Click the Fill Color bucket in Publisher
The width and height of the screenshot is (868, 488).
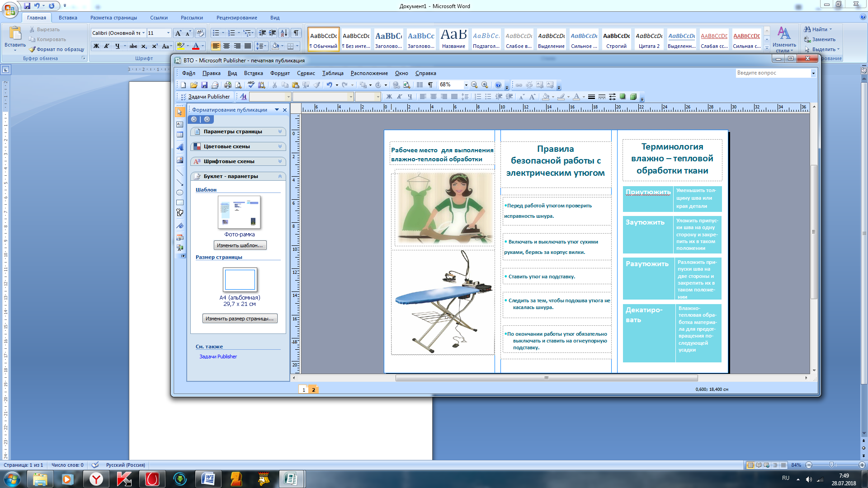546,97
